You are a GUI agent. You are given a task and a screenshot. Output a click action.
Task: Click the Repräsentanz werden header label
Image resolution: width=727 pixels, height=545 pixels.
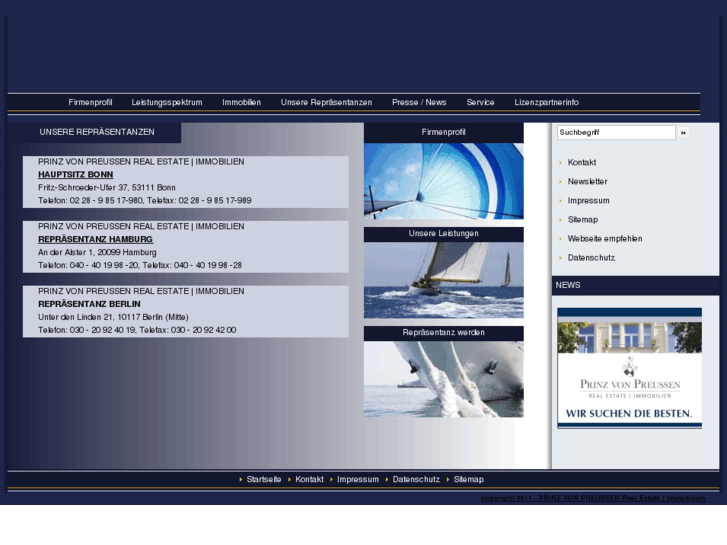coord(444,333)
